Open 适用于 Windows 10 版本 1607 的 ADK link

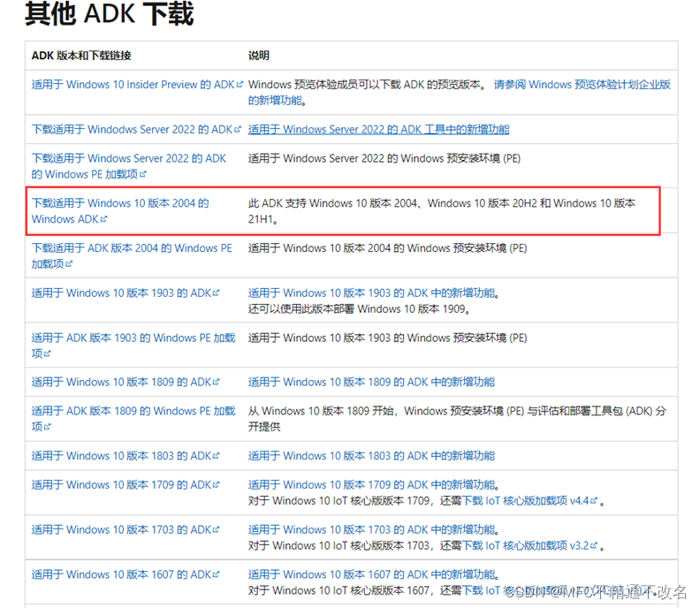tap(126, 574)
